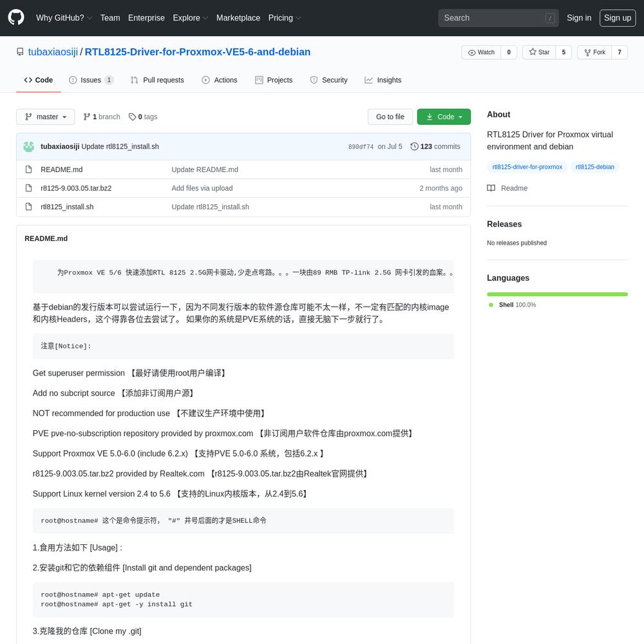The height and width of the screenshot is (644, 644).
Task: Click the rtl8125_install.sh file icon
Action: (29, 207)
